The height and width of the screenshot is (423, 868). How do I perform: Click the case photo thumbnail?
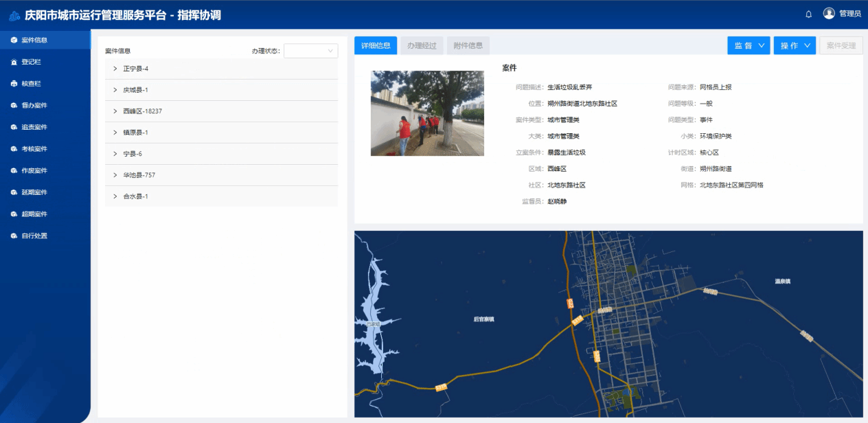pyautogui.click(x=427, y=113)
